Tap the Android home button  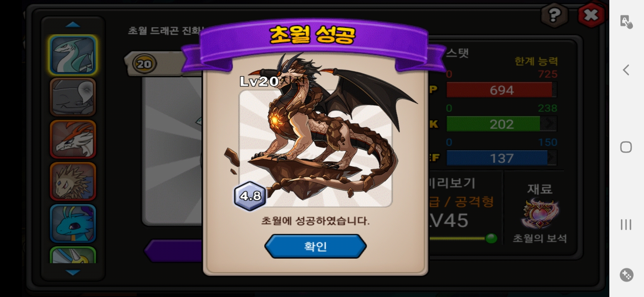pos(626,147)
